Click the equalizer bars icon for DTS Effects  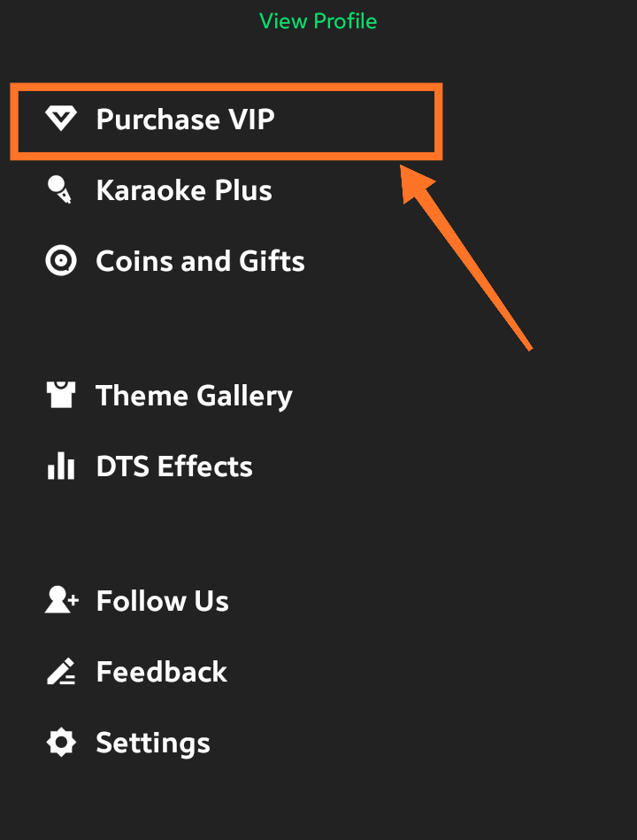click(60, 466)
